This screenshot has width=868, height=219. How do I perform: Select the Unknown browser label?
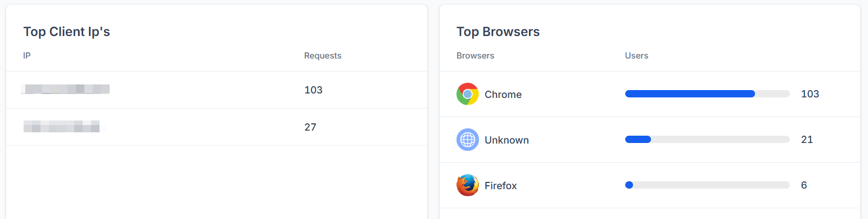pos(507,140)
